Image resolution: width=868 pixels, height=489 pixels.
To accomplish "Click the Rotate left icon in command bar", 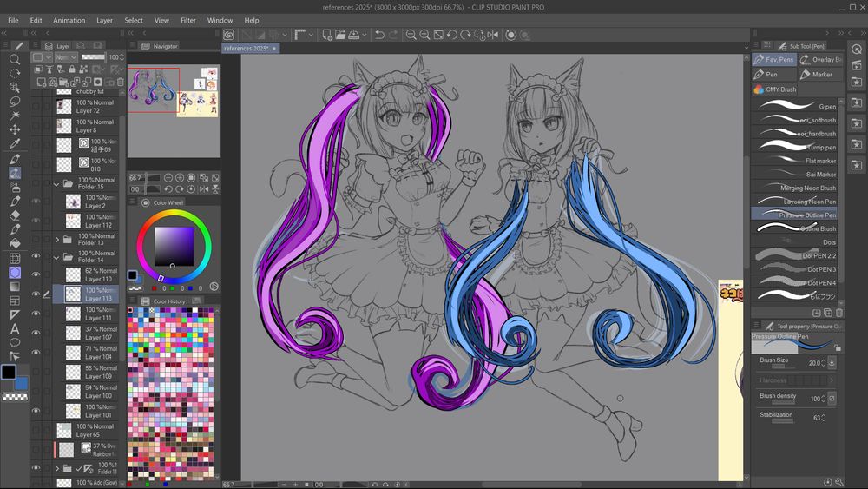I will coord(451,35).
